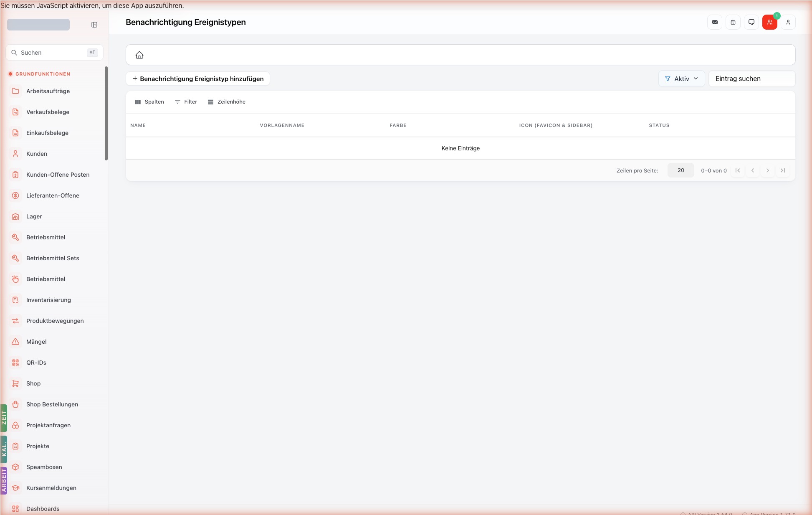Open Kunden in the sidebar

pos(54,154)
